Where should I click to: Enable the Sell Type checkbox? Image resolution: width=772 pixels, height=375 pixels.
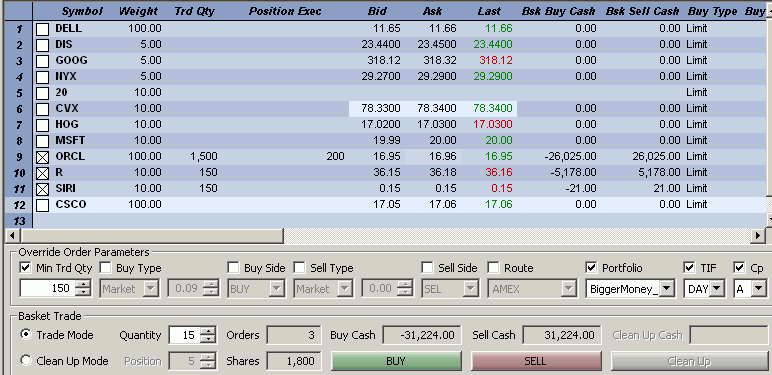(299, 268)
